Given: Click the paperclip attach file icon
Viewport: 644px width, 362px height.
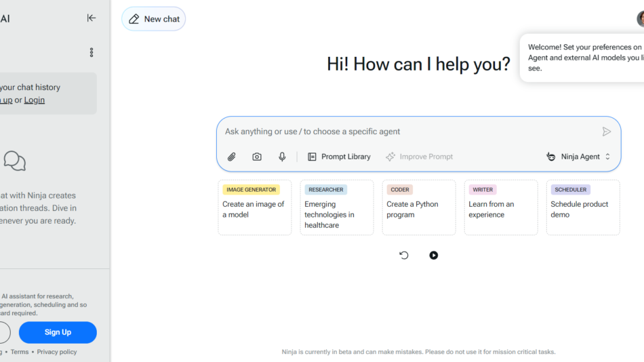Looking at the screenshot, I should pos(231,157).
